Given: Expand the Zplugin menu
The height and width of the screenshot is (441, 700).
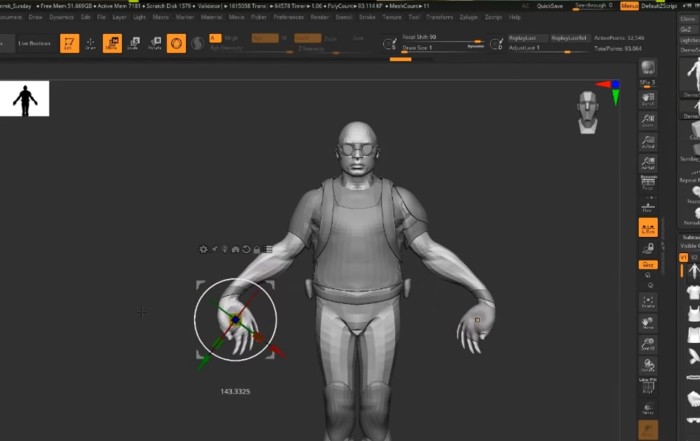Looking at the screenshot, I should [x=468, y=17].
